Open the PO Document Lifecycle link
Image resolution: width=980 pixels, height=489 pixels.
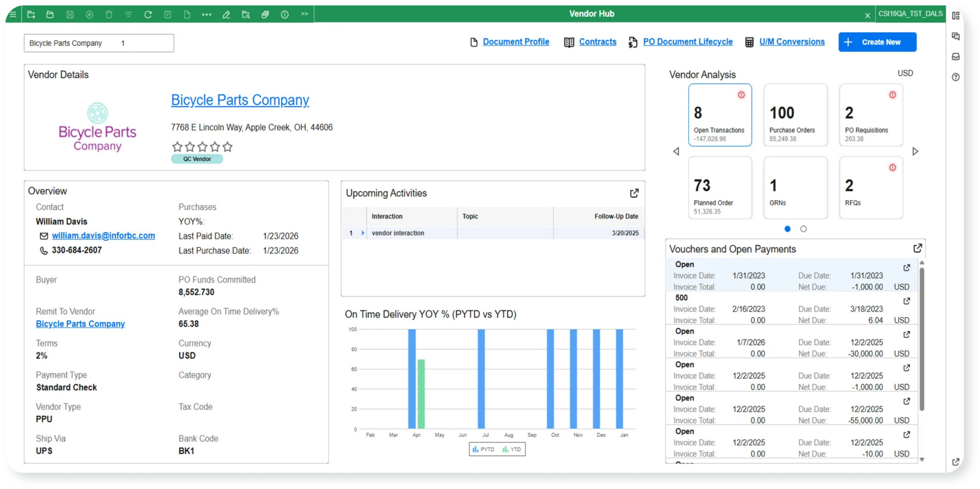pos(687,42)
